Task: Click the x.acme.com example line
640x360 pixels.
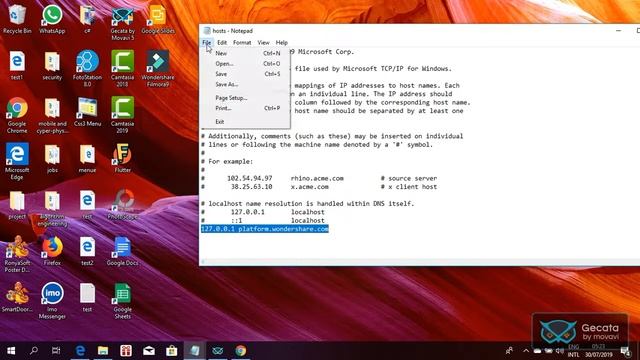Action: coord(318,187)
